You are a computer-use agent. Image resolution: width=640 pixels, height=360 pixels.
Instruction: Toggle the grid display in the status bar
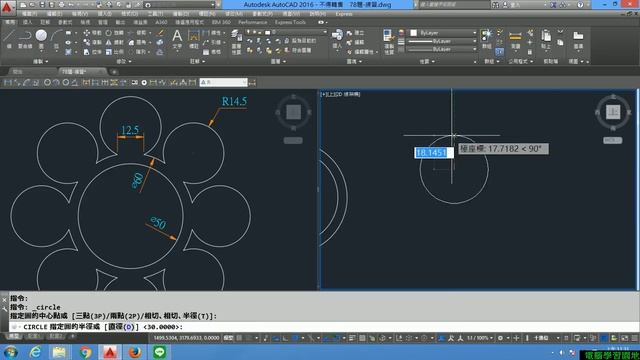(x=239, y=338)
